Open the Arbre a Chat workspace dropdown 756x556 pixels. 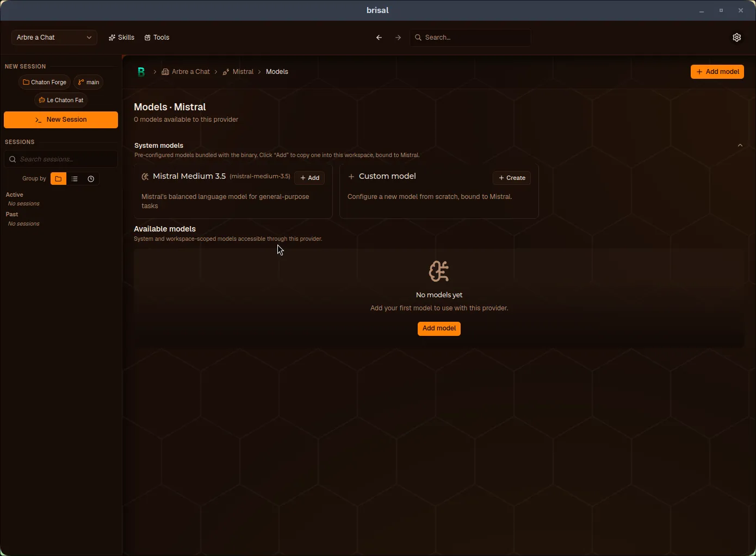click(54, 38)
